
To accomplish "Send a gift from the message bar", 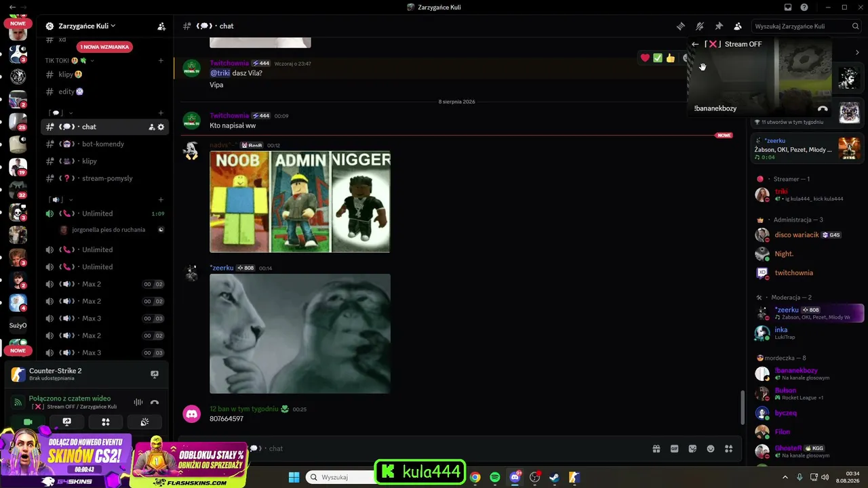I will (656, 449).
